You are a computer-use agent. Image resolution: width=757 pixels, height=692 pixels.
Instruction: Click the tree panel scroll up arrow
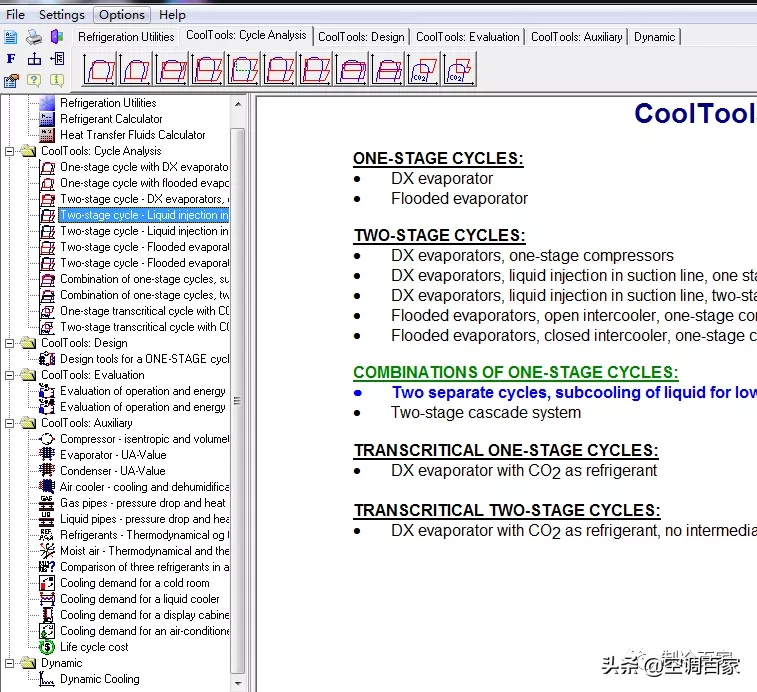click(x=238, y=104)
